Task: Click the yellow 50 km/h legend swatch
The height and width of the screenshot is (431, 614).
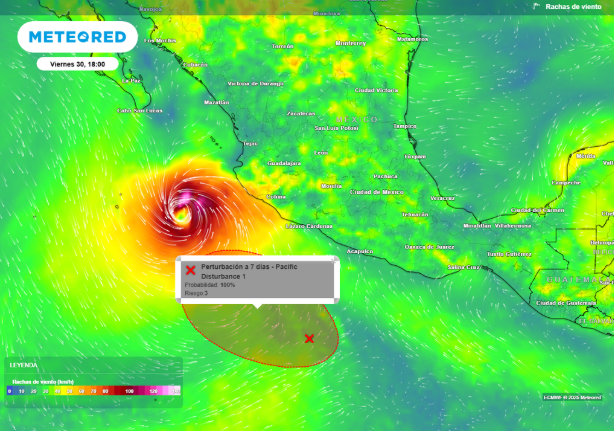Action: tap(70, 391)
